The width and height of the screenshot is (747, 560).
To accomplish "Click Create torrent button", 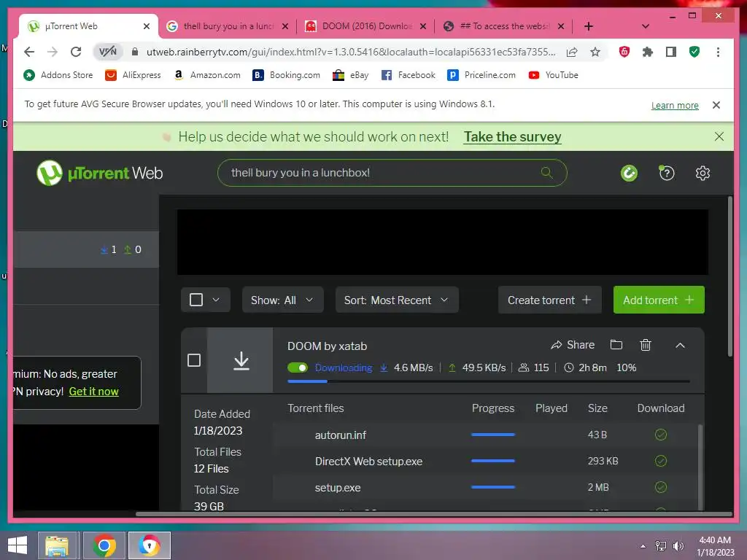I will point(550,300).
